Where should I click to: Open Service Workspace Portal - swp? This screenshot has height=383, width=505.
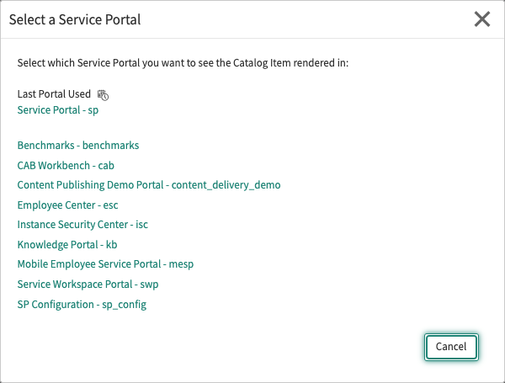click(88, 284)
